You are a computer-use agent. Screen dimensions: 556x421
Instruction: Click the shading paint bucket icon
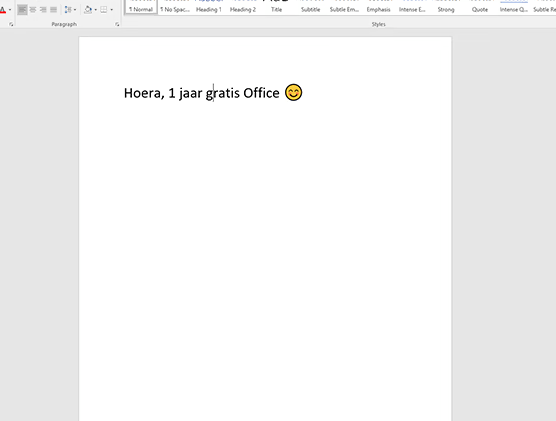(88, 10)
